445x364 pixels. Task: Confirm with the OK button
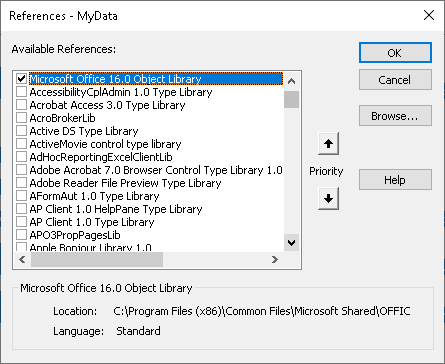[395, 53]
